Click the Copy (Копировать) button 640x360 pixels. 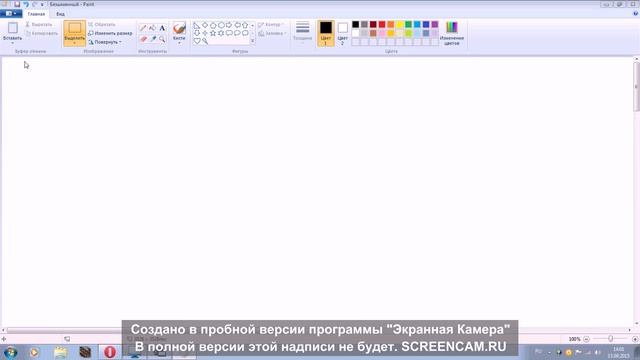[x=42, y=33]
